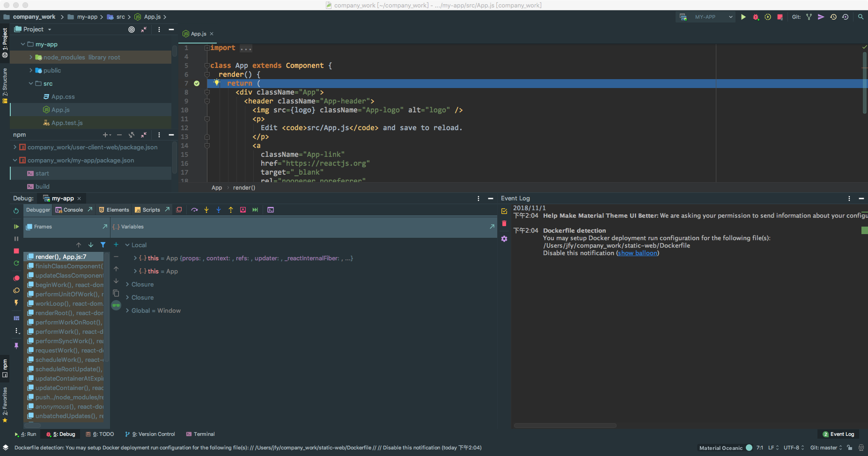Drop frame icon in debugger toolbar
This screenshot has width=868, height=456.
coord(243,210)
